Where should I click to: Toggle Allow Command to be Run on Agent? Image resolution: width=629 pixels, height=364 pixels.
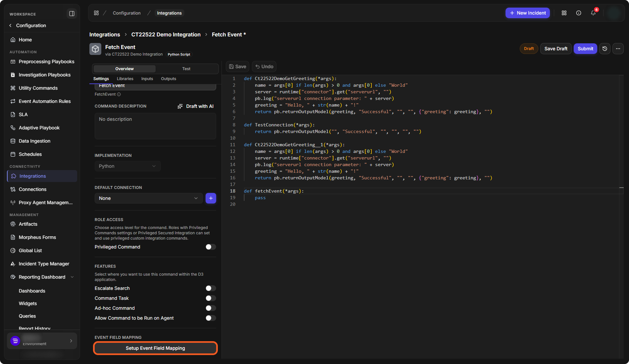(x=211, y=318)
